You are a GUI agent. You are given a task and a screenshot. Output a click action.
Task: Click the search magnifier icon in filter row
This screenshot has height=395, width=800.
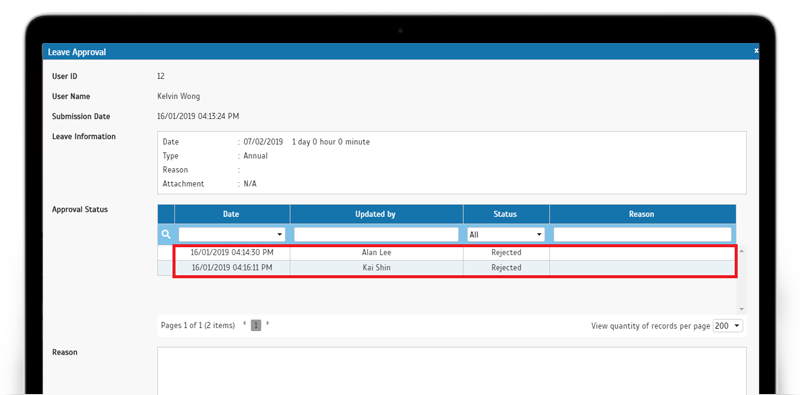click(166, 234)
